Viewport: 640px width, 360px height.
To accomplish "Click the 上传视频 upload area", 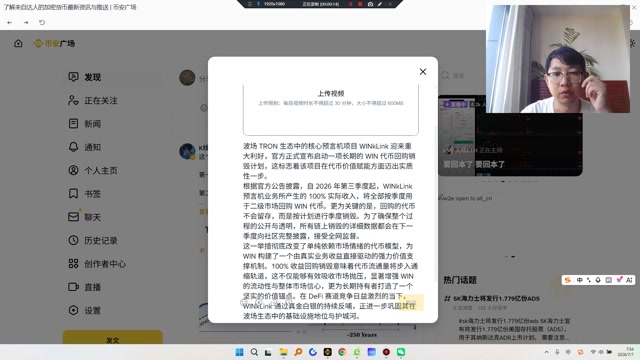I will (x=331, y=110).
